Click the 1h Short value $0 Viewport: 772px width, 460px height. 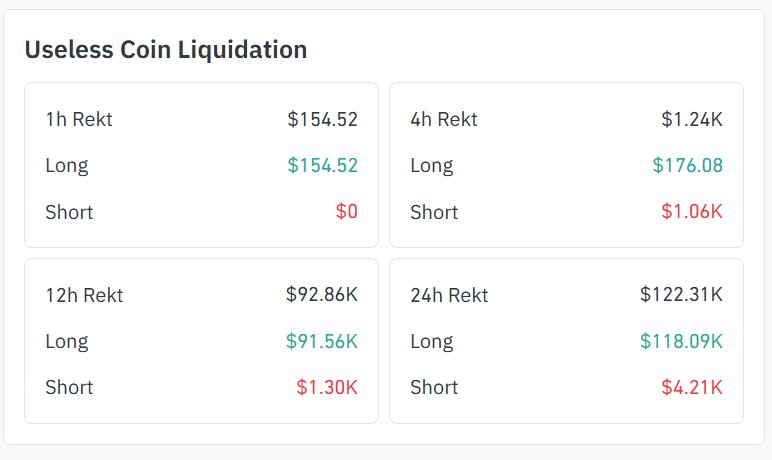pyautogui.click(x=346, y=212)
